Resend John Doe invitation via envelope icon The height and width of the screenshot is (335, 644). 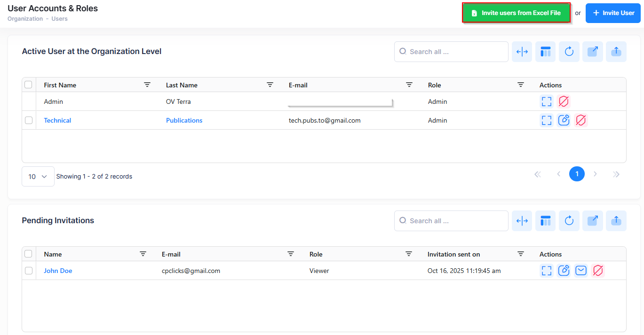(x=581, y=271)
